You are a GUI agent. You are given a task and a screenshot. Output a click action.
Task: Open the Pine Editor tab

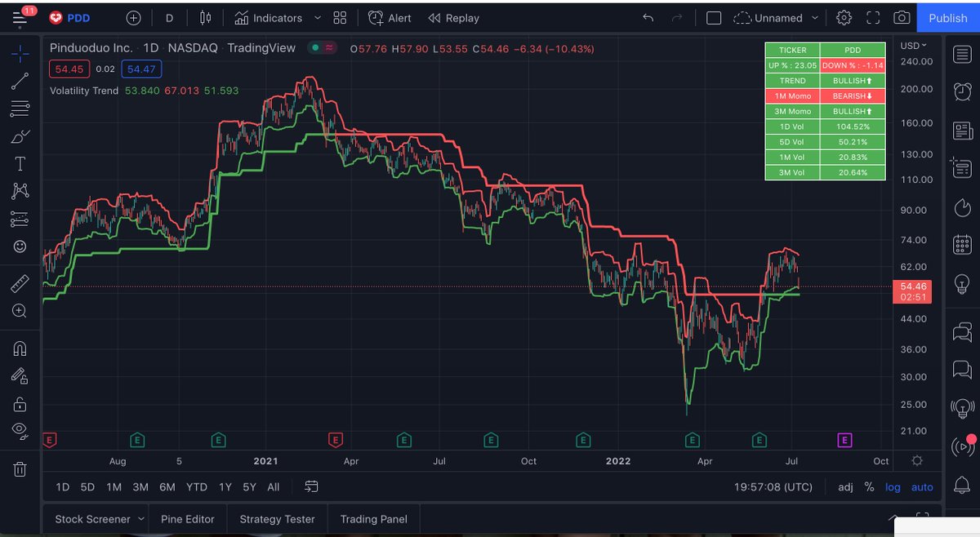click(187, 519)
